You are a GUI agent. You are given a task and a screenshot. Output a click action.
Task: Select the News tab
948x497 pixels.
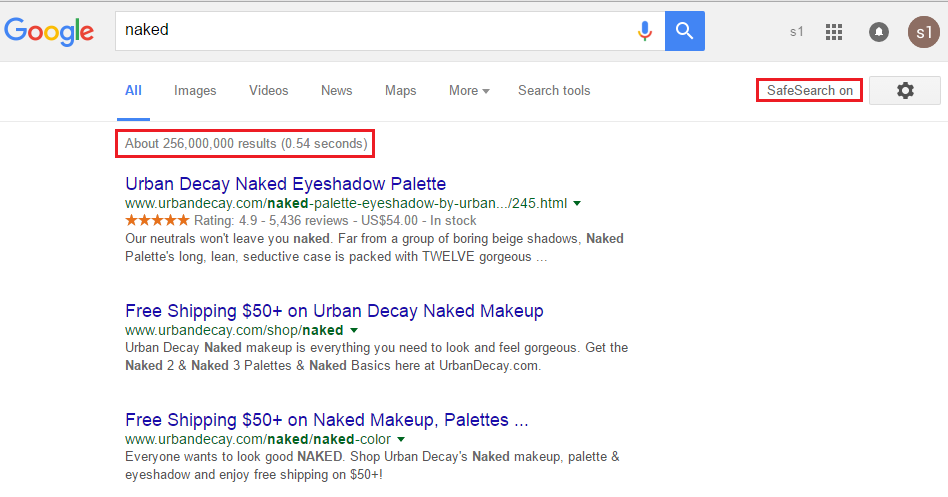coord(336,91)
